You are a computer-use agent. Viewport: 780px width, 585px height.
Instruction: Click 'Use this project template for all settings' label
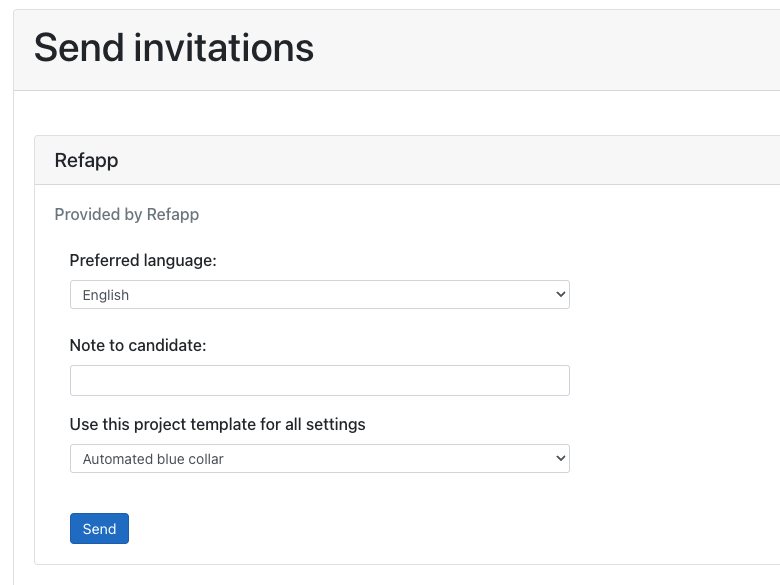tap(217, 424)
